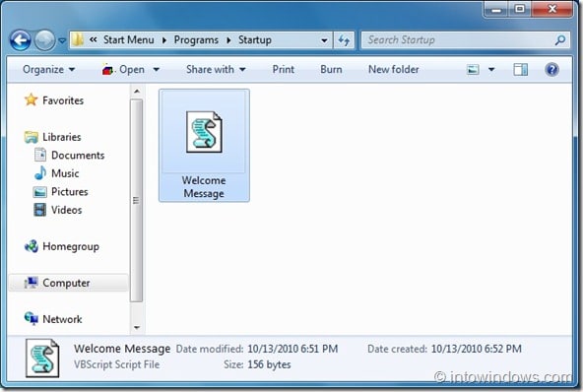583x392 pixels.
Task: Click the Computer monitor icon
Action: point(31,283)
